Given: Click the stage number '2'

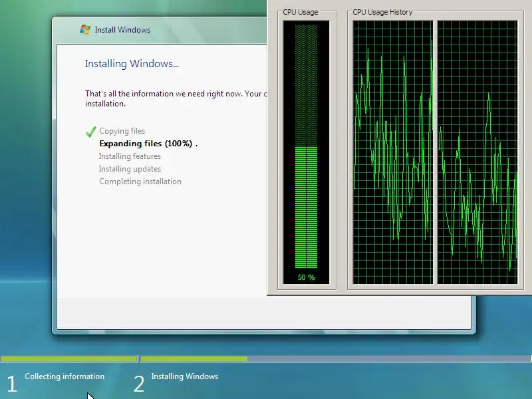Looking at the screenshot, I should tap(139, 384).
